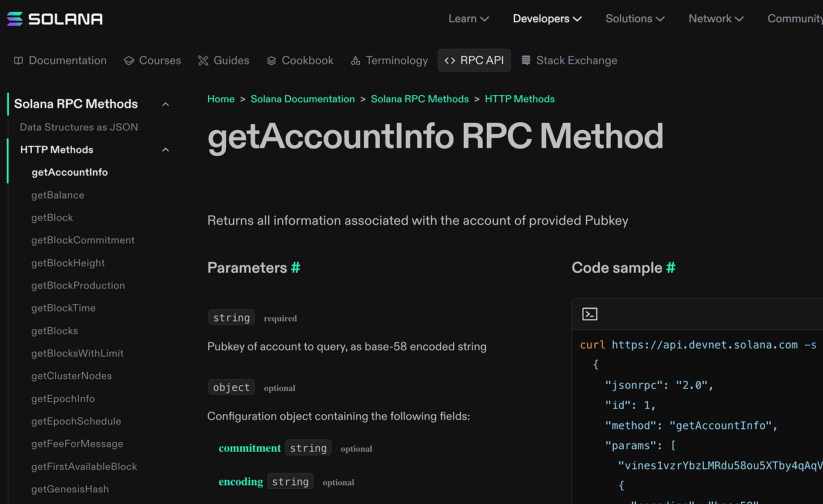This screenshot has width=823, height=504.
Task: Select getFeeForMessage in the sidebar
Action: [78, 444]
